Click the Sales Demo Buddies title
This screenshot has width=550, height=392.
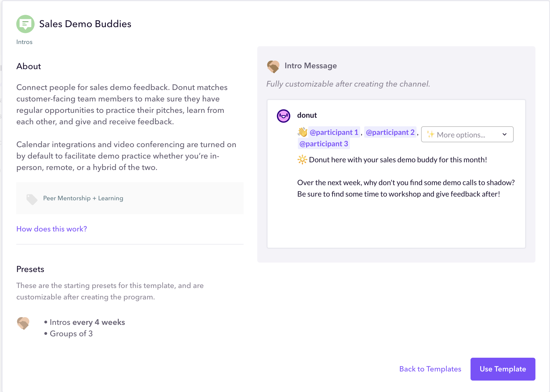point(85,24)
